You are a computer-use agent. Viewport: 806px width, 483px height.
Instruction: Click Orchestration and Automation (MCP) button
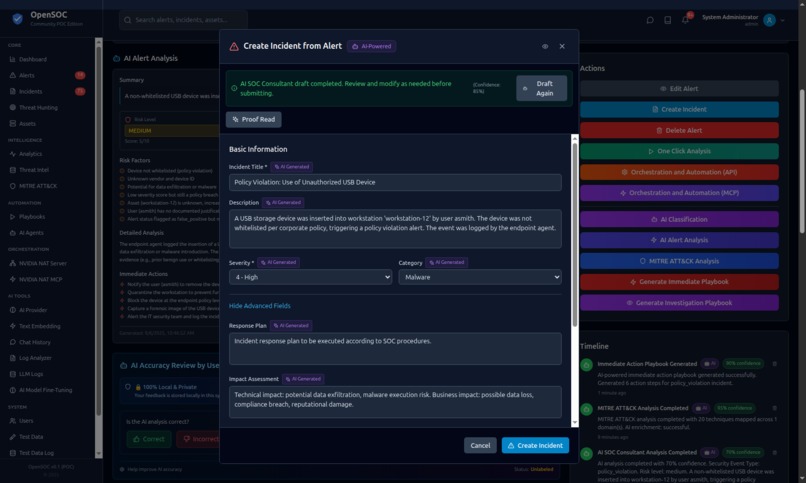pyautogui.click(x=679, y=193)
